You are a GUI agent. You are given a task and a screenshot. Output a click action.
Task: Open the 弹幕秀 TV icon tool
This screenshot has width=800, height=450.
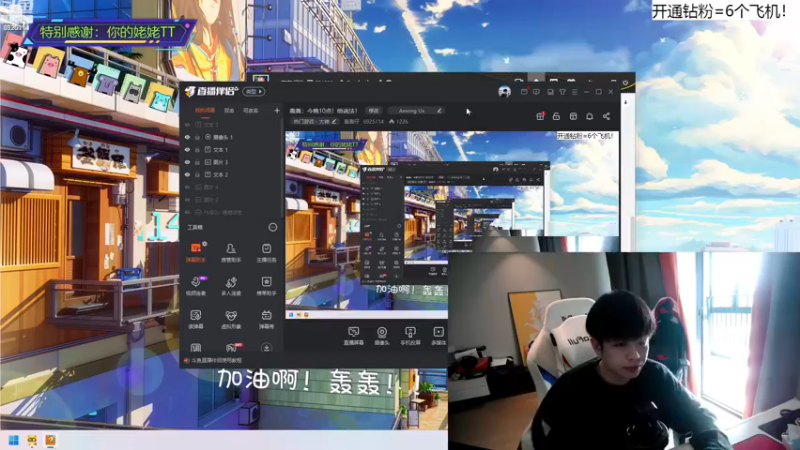266,319
